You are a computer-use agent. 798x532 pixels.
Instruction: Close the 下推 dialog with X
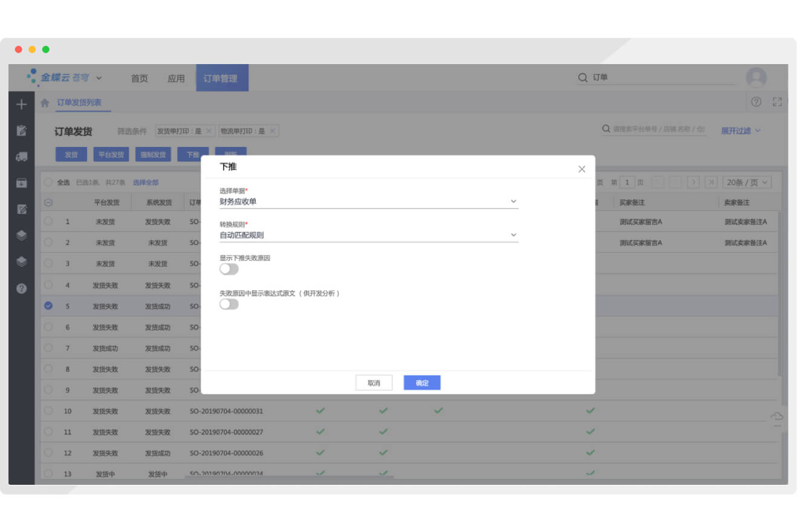[x=582, y=169]
